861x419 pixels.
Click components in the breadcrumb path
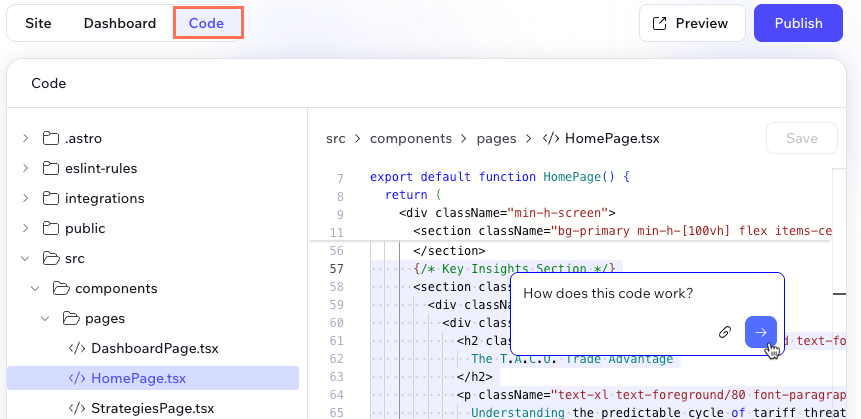(x=411, y=138)
